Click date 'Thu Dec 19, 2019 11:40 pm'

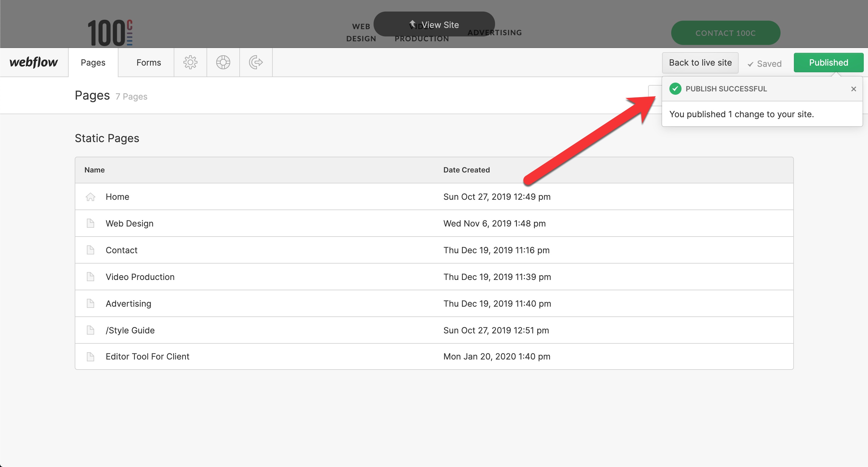tap(497, 304)
